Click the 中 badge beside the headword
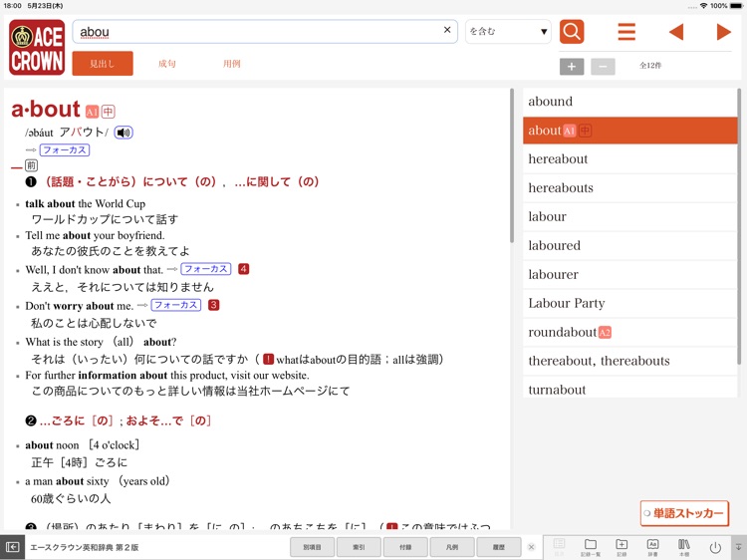 pos(109,112)
